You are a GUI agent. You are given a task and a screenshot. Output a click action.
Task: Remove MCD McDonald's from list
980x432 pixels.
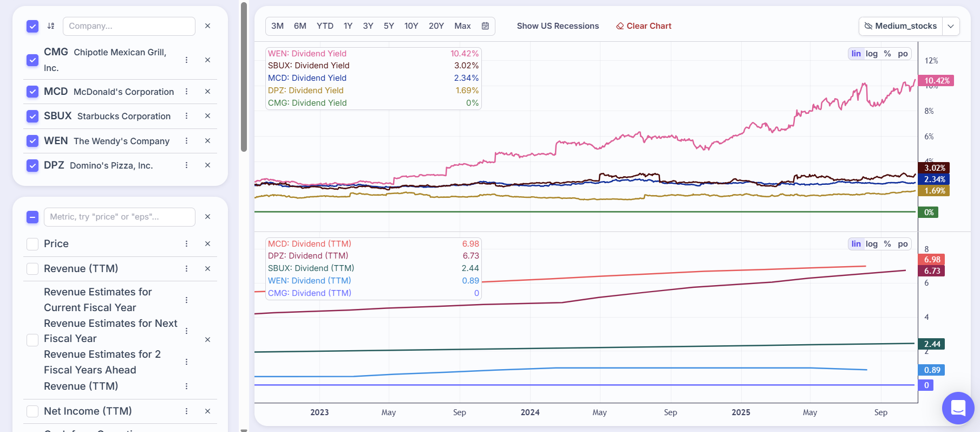point(207,92)
